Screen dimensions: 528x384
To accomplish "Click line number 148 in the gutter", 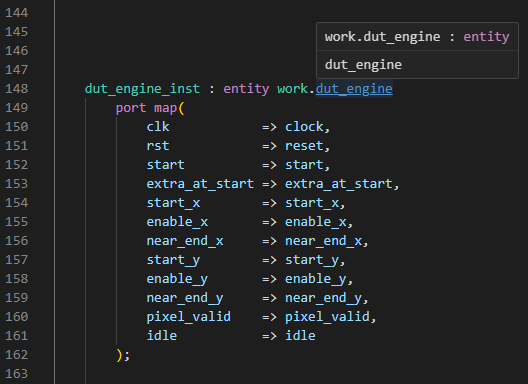I will (x=16, y=89).
